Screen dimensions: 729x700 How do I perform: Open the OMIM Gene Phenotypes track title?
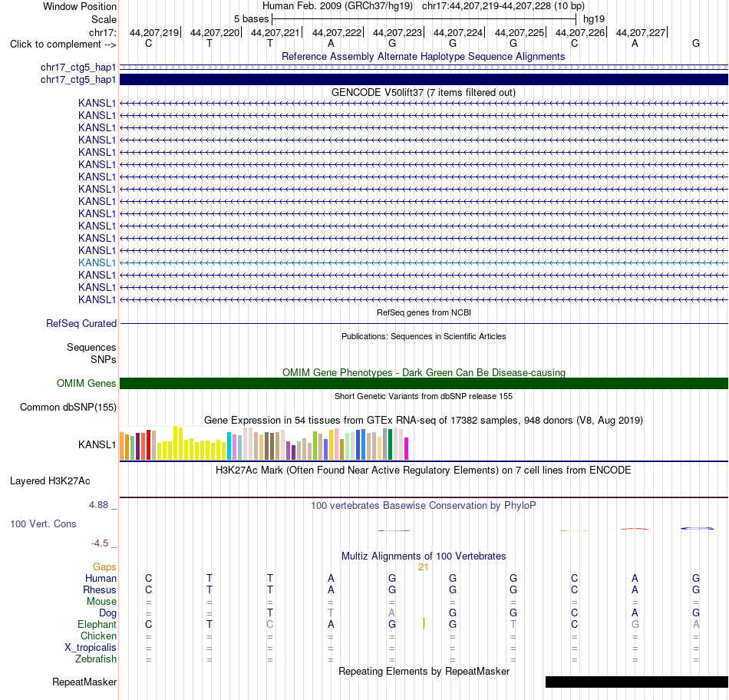point(424,372)
